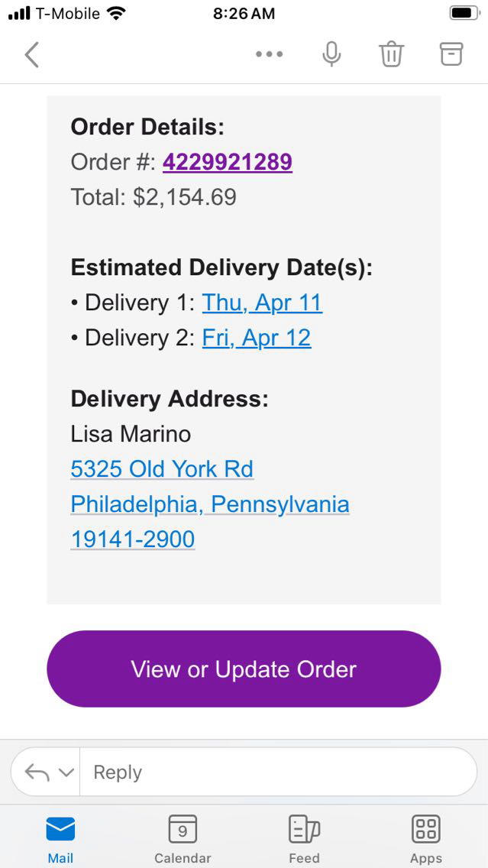The width and height of the screenshot is (488, 868).
Task: Tap the Philadelphia, Pennsylvania link
Action: 210,504
